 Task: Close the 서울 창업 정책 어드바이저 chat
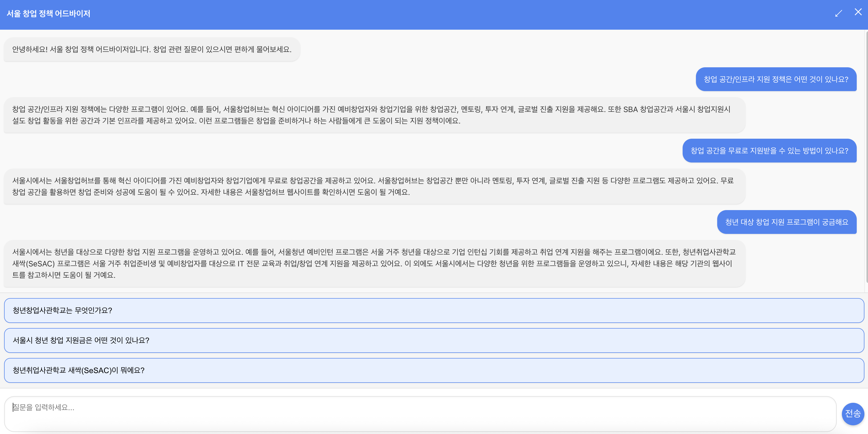(858, 12)
